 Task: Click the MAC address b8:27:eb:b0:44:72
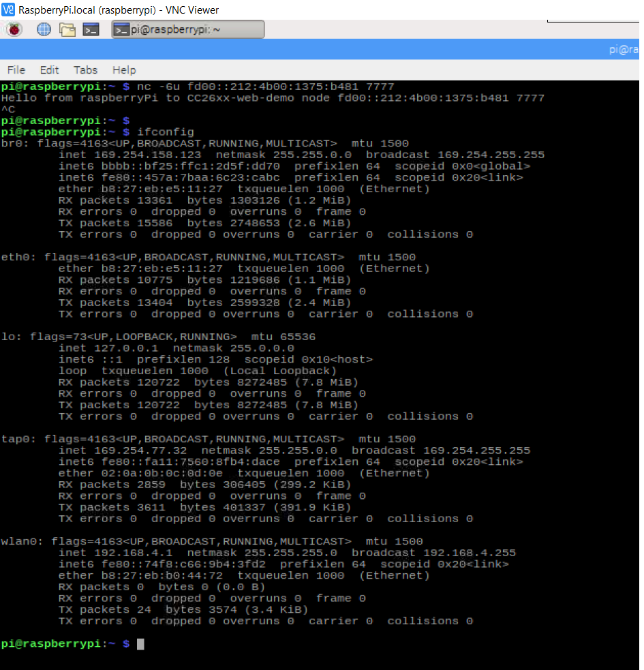click(x=162, y=575)
